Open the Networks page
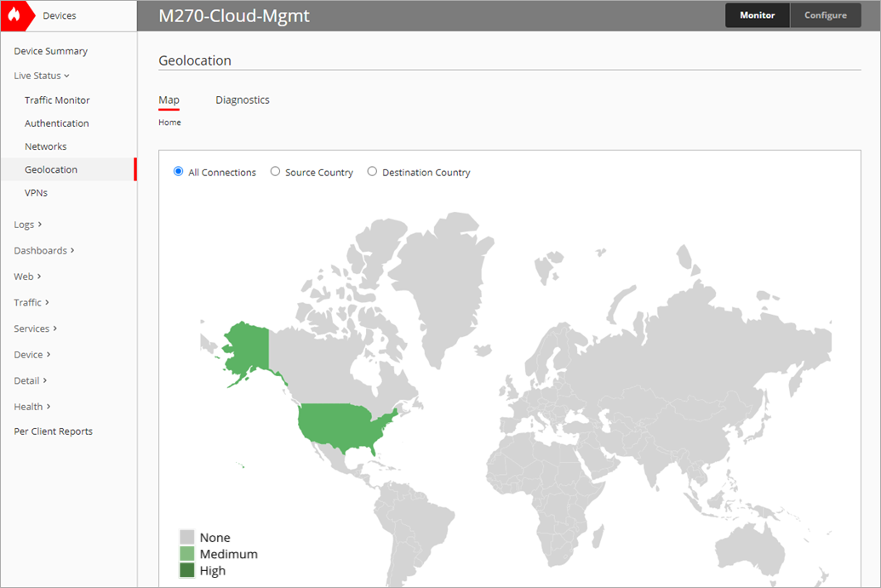 click(45, 146)
